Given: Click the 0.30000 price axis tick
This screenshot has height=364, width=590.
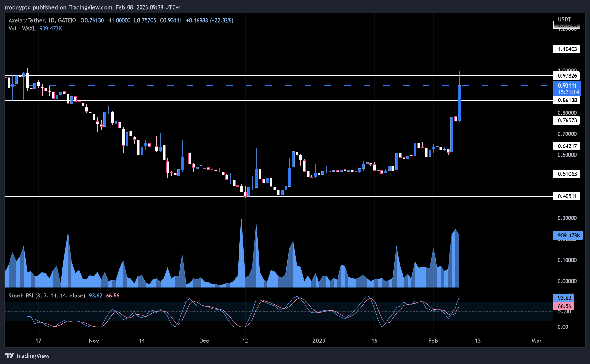Looking at the screenshot, I should pos(567,218).
